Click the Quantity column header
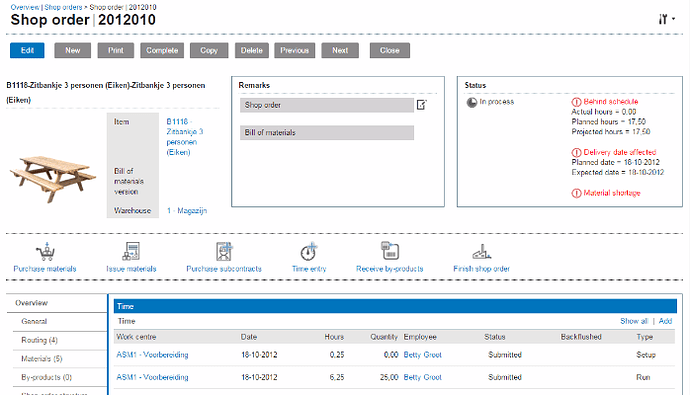 pos(384,337)
